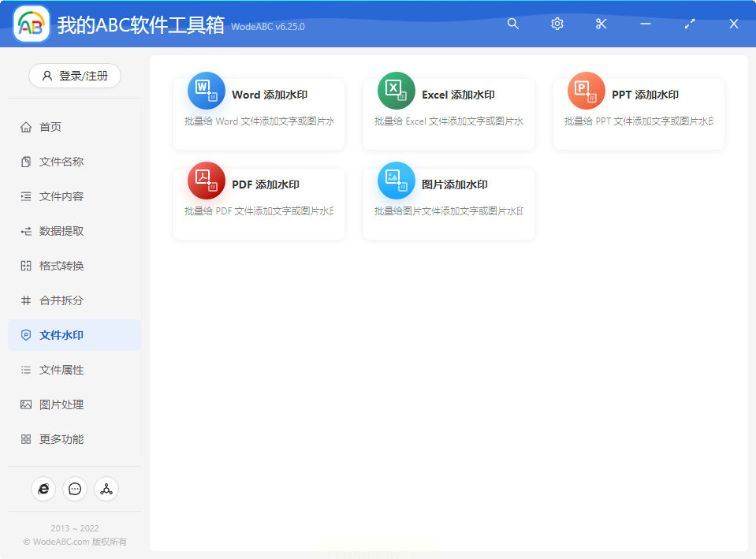Select 文件内容 sidebar menu
This screenshot has width=756, height=559.
point(75,196)
